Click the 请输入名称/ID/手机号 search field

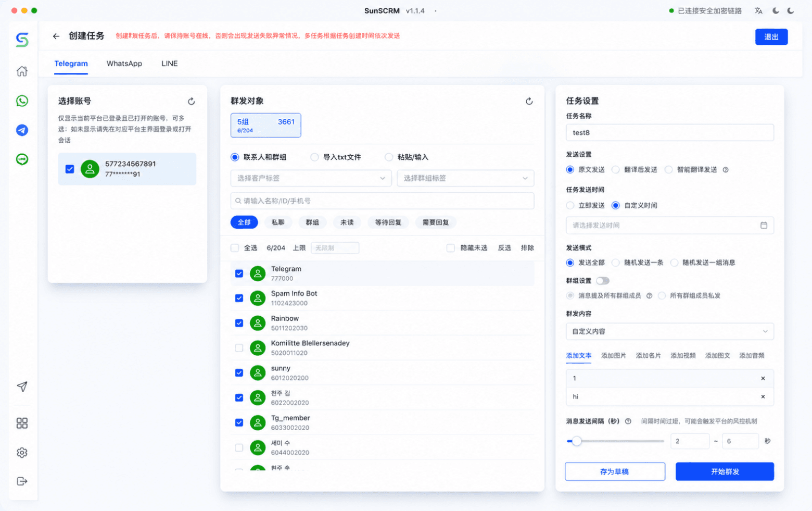point(383,201)
